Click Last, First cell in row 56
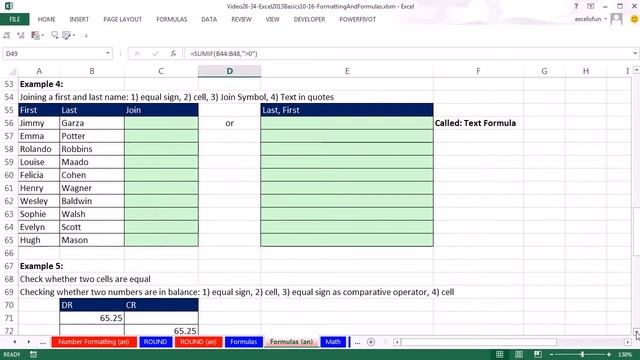 [347, 123]
